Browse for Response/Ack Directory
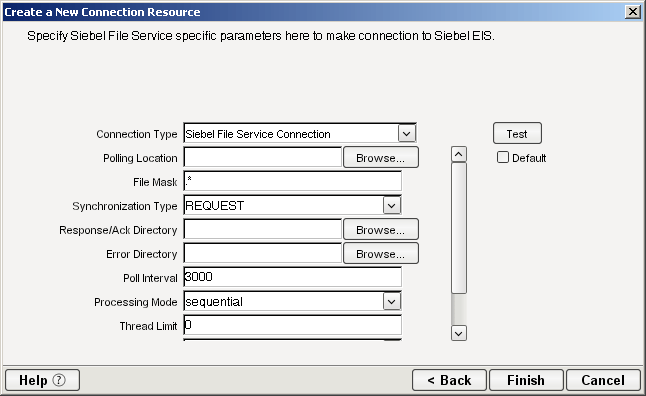Image resolution: width=646 pixels, height=396 pixels. click(381, 230)
